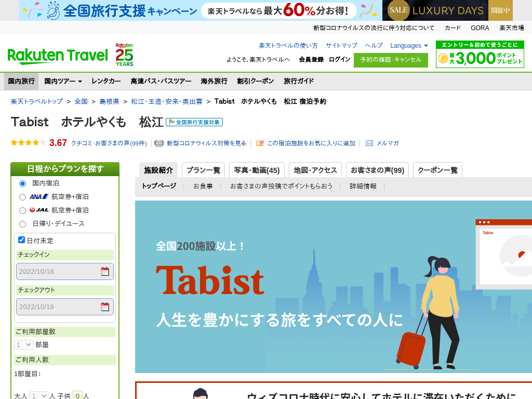
Task: Open the クーポン一覧 tab
Action: pos(437,170)
